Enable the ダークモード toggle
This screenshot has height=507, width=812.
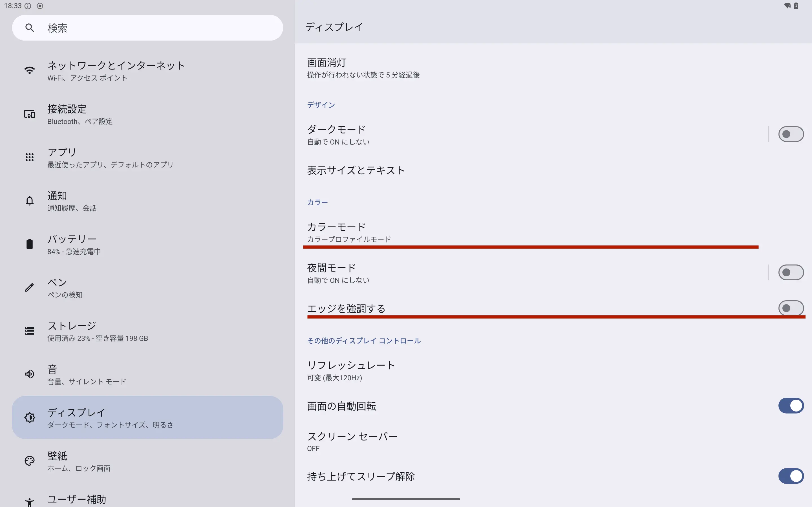(x=791, y=134)
